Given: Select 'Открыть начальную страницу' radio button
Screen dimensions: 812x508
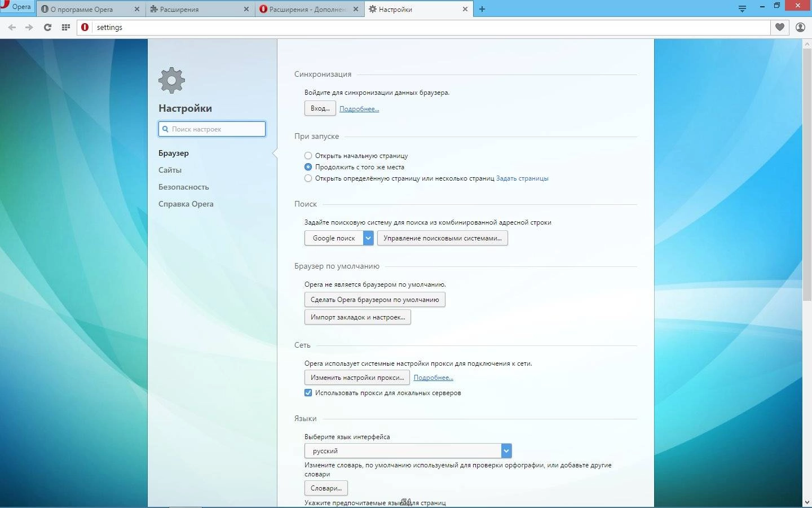Looking at the screenshot, I should click(308, 155).
